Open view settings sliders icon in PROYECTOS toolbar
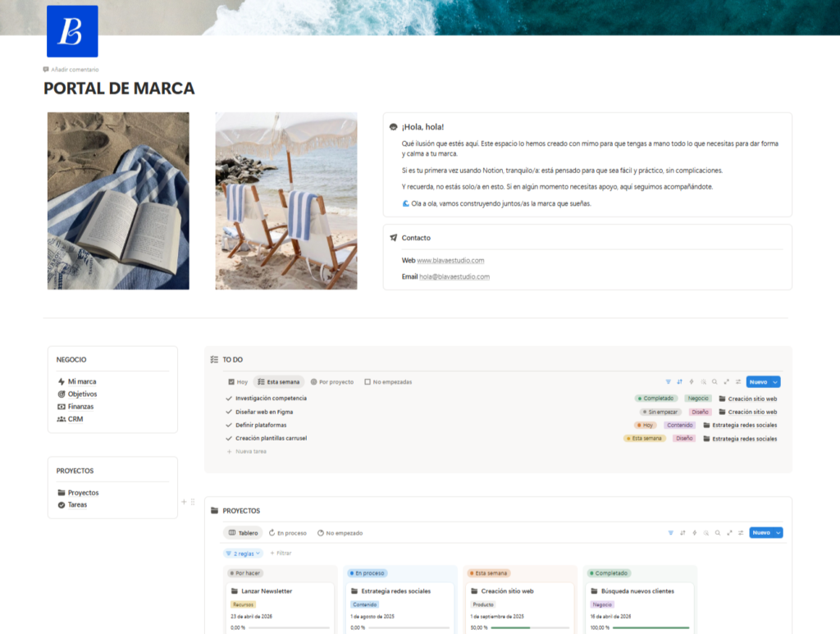Image resolution: width=840 pixels, height=634 pixels. coord(741,533)
